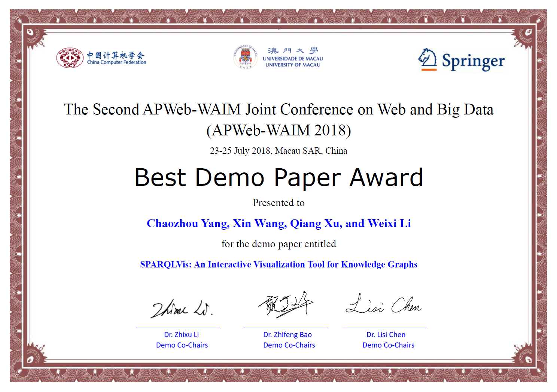Click the Springer chess horse logo
This screenshot has width=557, height=392.
427,59
